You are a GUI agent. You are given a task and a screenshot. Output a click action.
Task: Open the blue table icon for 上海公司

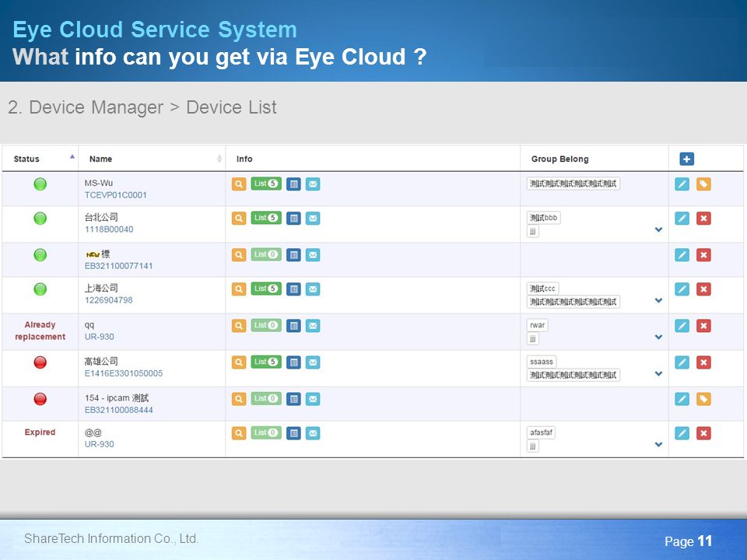(x=293, y=289)
